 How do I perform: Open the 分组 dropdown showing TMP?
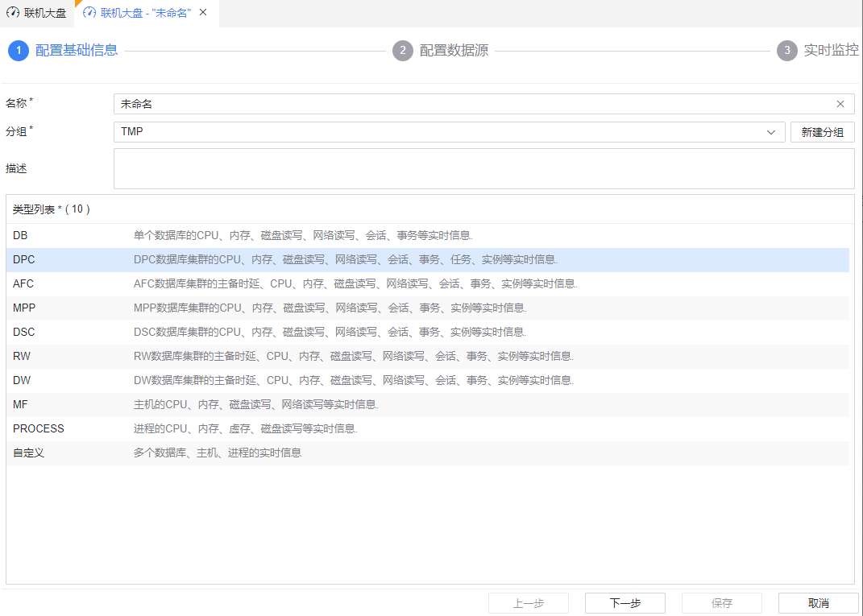point(449,132)
